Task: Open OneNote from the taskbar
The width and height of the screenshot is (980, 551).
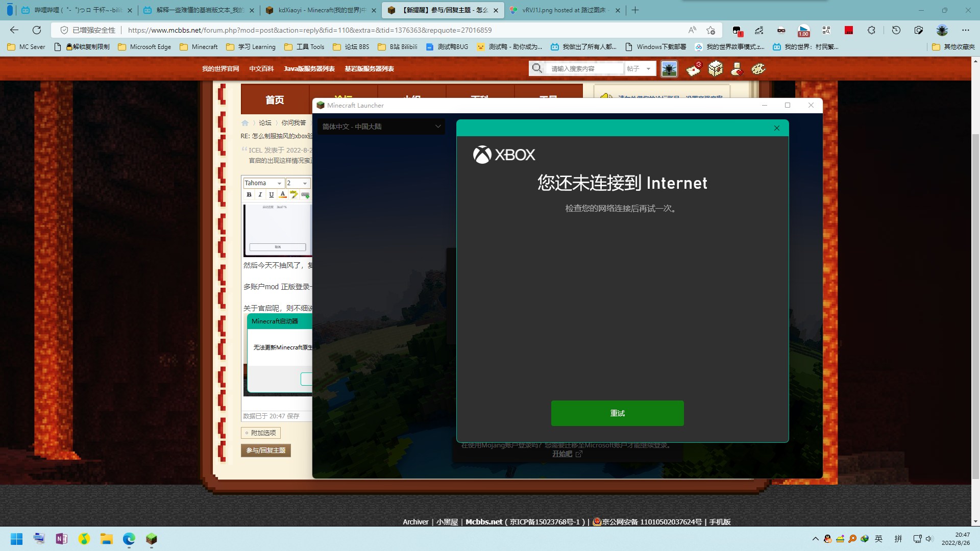Action: tap(61, 539)
